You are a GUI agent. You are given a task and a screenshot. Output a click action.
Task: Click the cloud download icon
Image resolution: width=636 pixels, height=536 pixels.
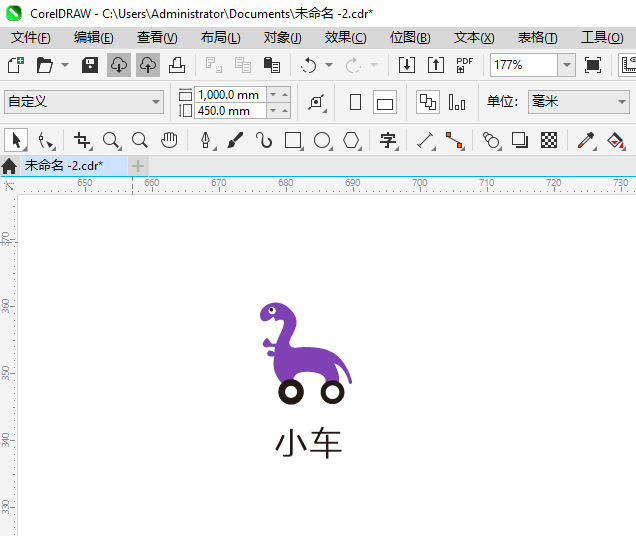pyautogui.click(x=119, y=65)
